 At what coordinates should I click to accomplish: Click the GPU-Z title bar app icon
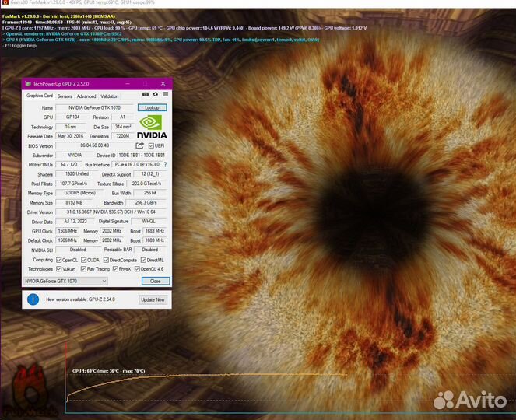pos(27,82)
